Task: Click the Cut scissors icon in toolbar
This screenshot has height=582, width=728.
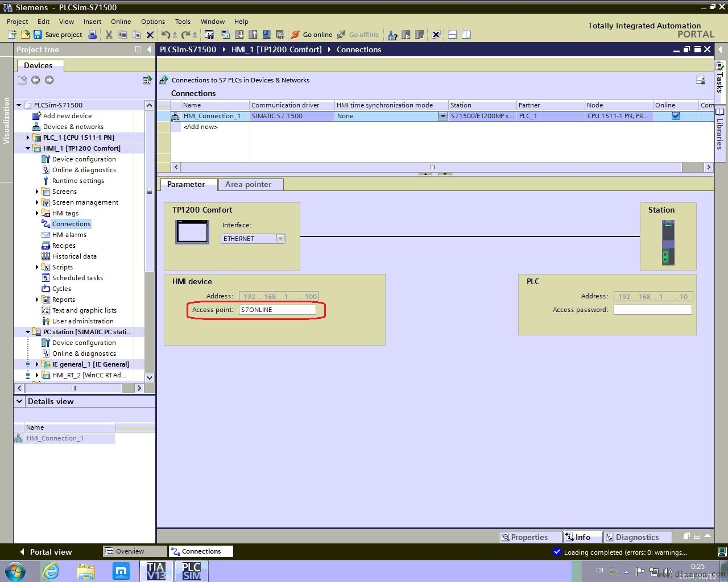Action: (x=109, y=35)
